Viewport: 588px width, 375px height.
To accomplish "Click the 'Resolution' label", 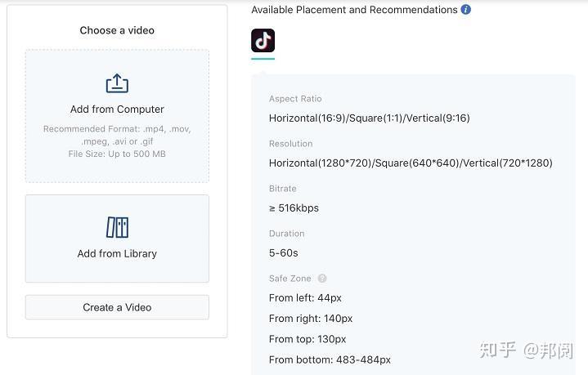I will 290,144.
